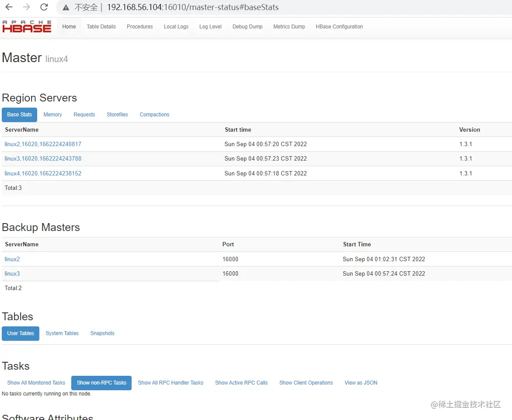This screenshot has width=512, height=420.
Task: Click View as JSON link
Action: [361, 383]
